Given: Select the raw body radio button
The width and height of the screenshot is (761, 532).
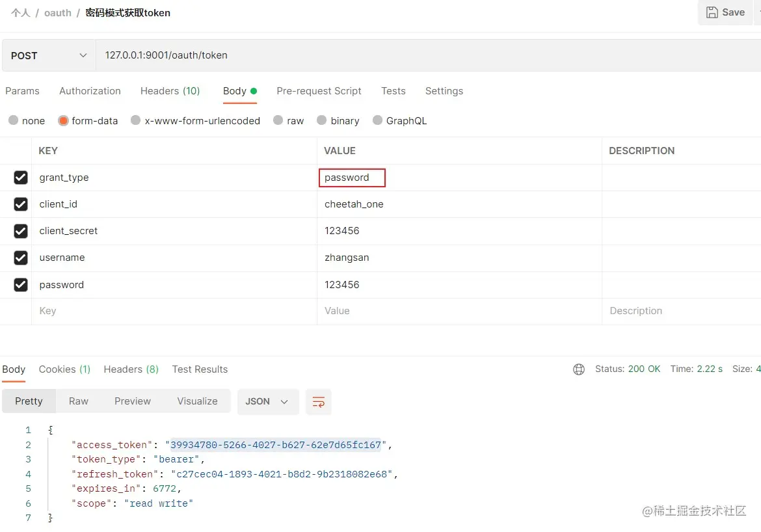Looking at the screenshot, I should point(278,120).
